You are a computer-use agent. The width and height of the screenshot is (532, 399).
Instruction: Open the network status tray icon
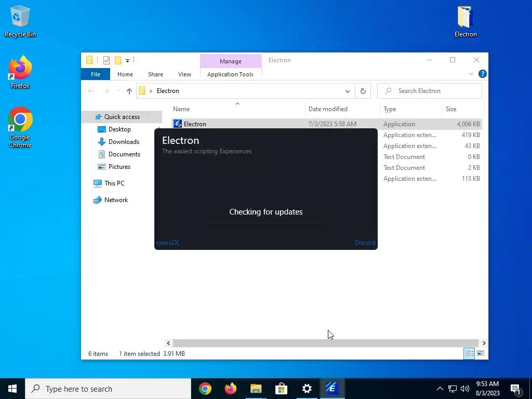click(453, 389)
